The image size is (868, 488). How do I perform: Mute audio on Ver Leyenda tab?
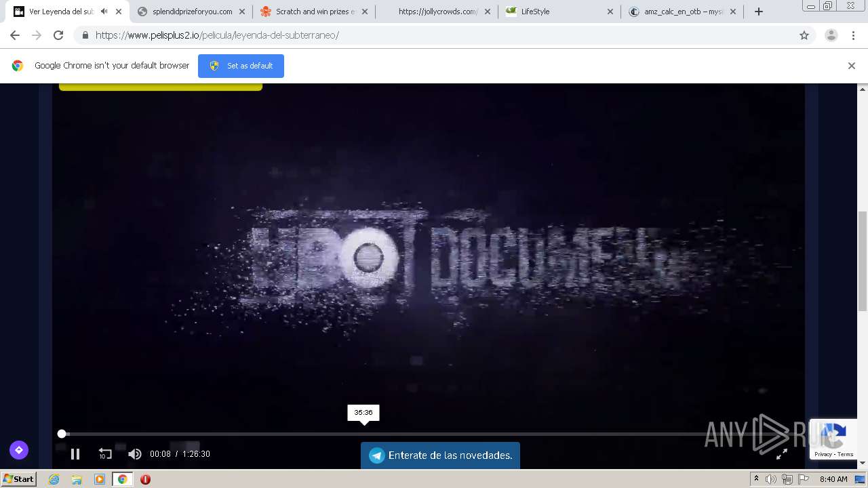click(104, 12)
